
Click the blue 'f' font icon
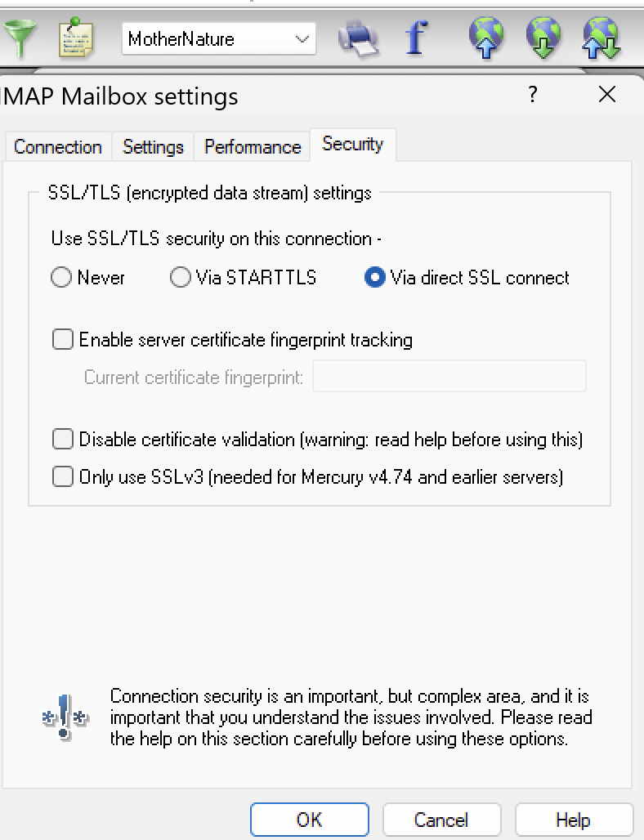[x=417, y=38]
